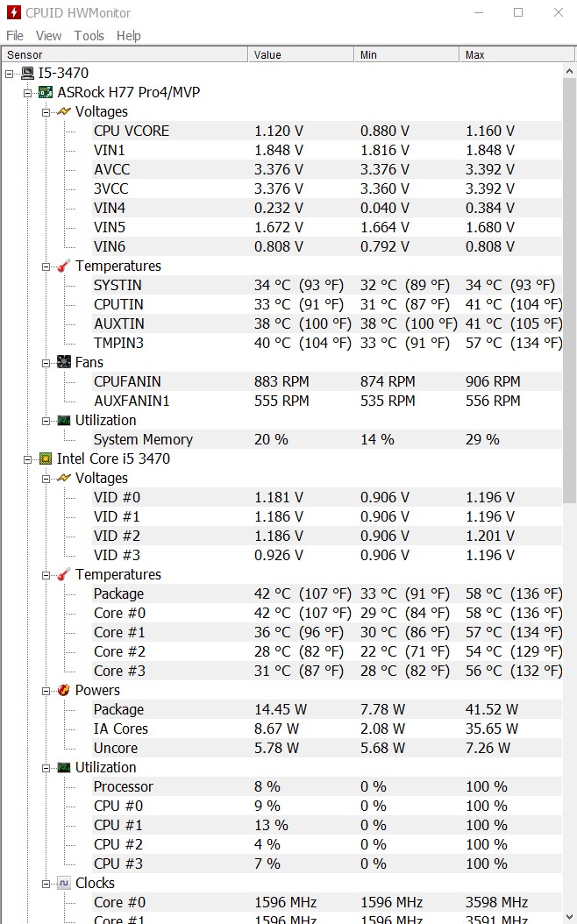Screen dimensions: 577x924
Task: Select the AVCC voltage row
Action: [x=327, y=170]
